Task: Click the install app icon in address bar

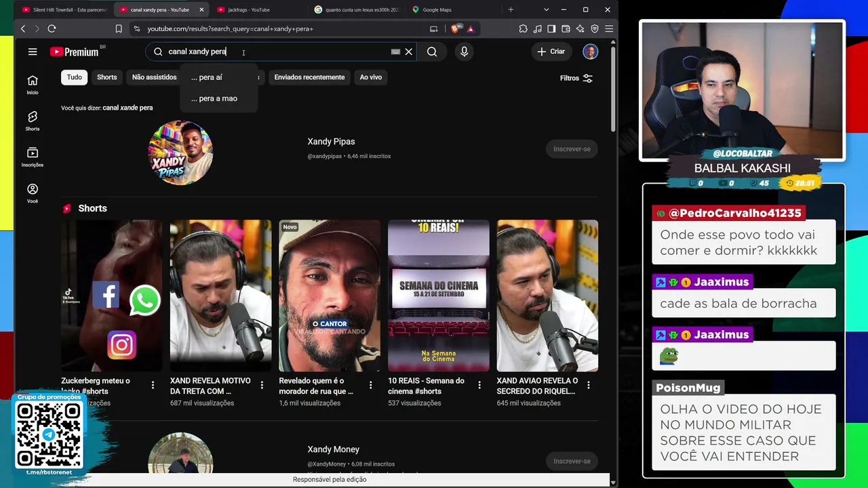Action: coord(434,28)
